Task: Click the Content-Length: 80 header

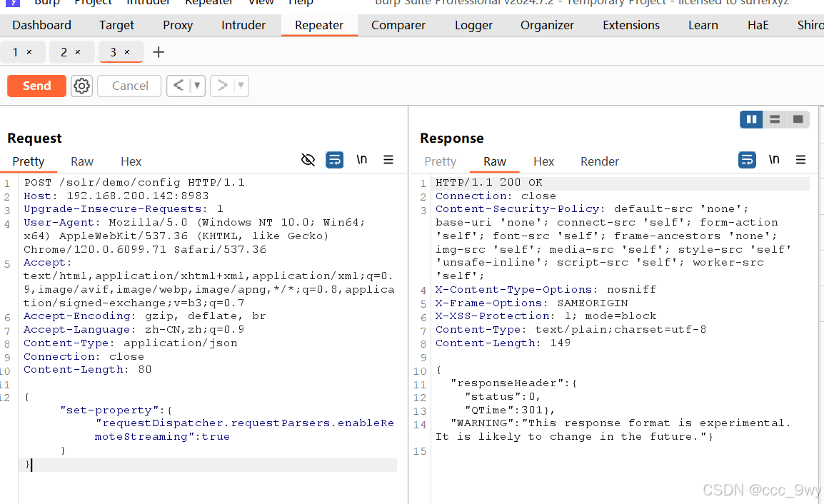Action: (x=88, y=370)
